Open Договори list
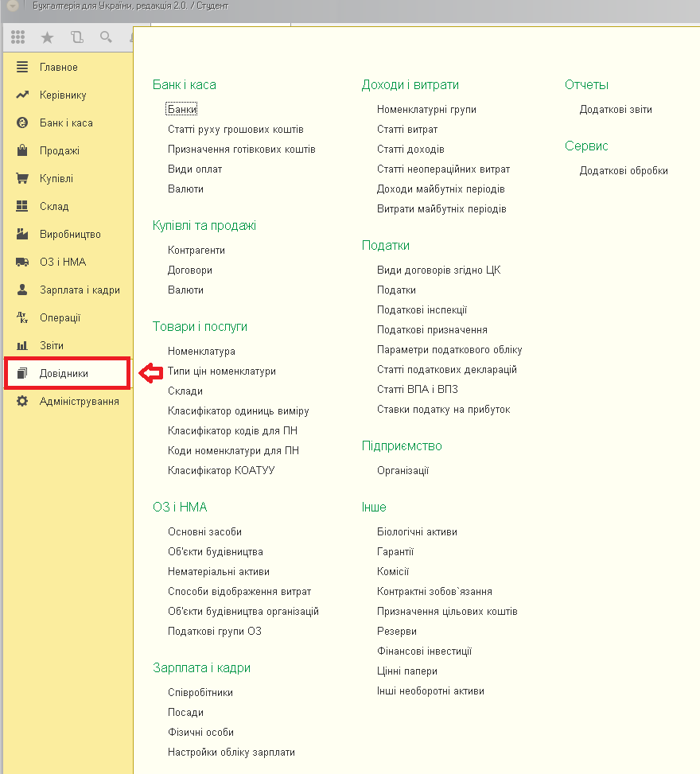Image resolution: width=700 pixels, height=774 pixels. [x=190, y=270]
